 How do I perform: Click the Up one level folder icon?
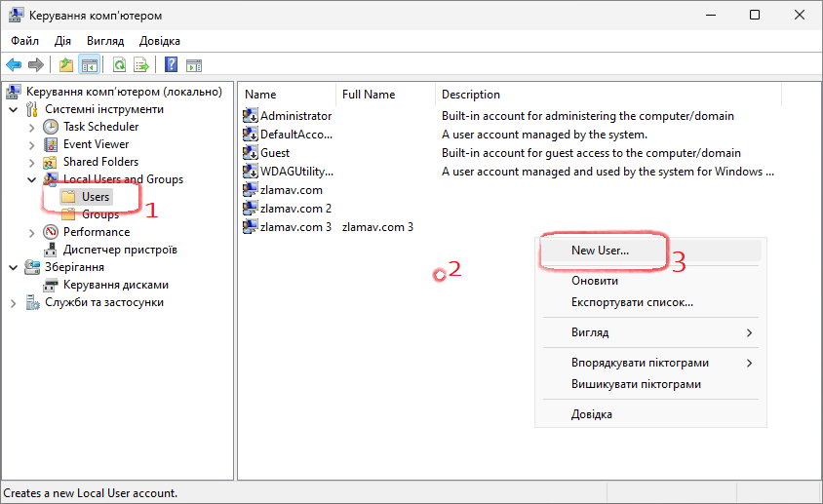pyautogui.click(x=65, y=65)
